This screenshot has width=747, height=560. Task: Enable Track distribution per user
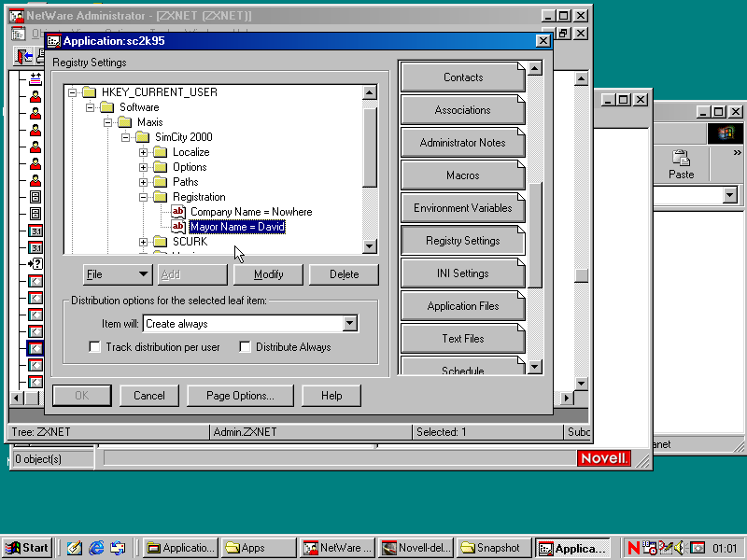[95, 346]
